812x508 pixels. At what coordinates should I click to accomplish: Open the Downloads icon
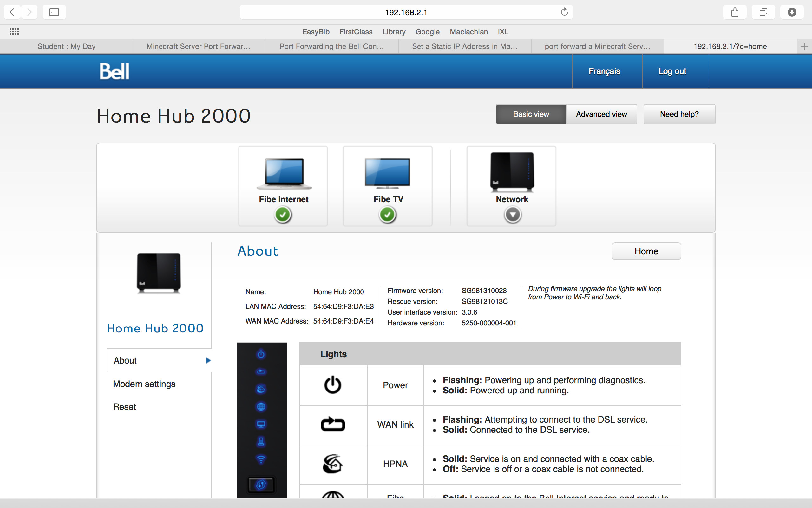tap(792, 12)
